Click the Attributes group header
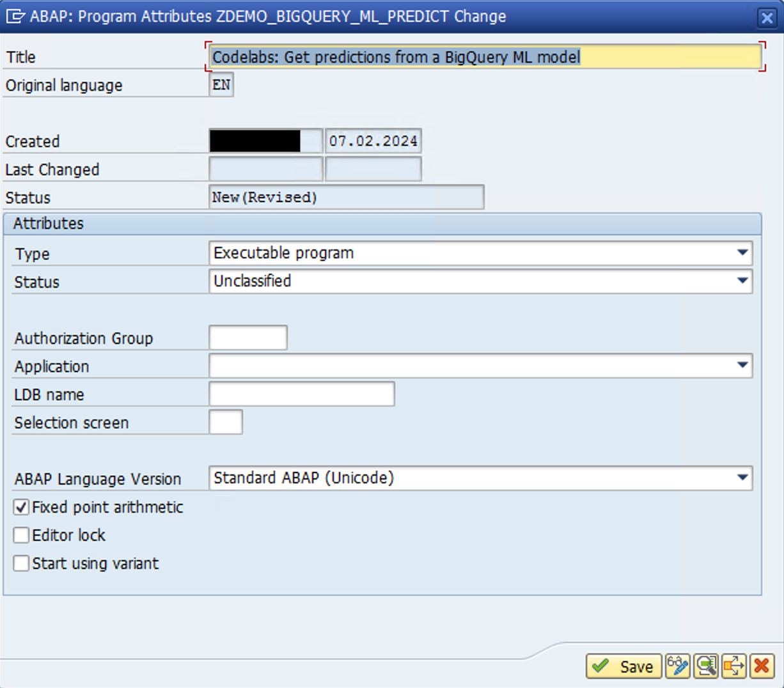The width and height of the screenshot is (784, 688). point(49,224)
